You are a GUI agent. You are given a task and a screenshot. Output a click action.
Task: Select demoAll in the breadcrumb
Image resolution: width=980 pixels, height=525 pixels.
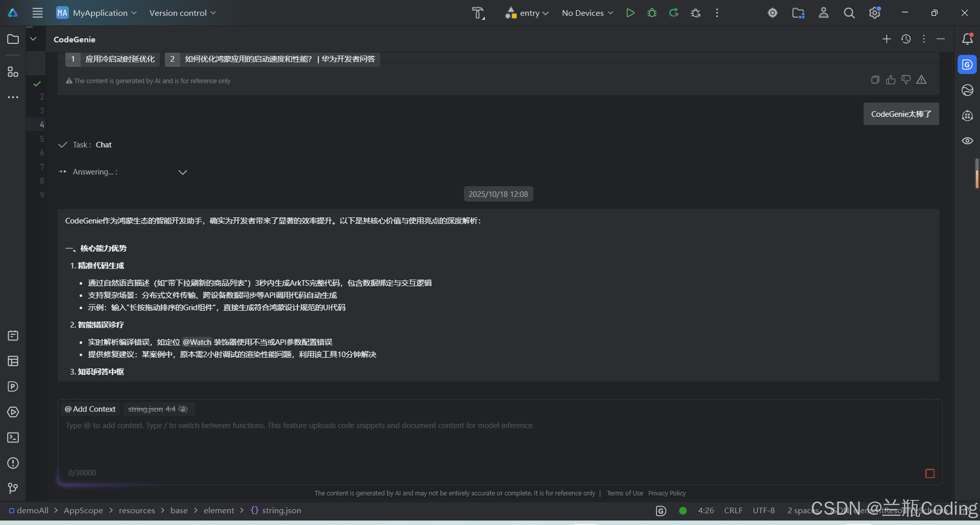(x=29, y=511)
